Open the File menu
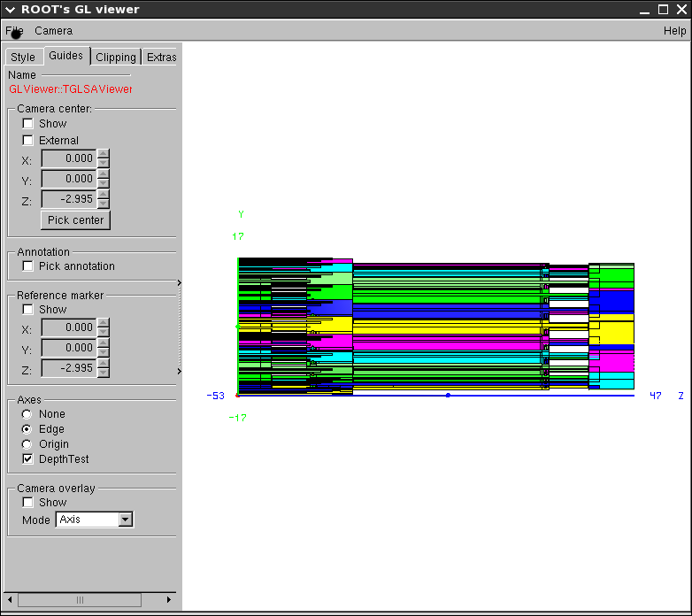Screen dimensions: 692x616 pyautogui.click(x=14, y=31)
